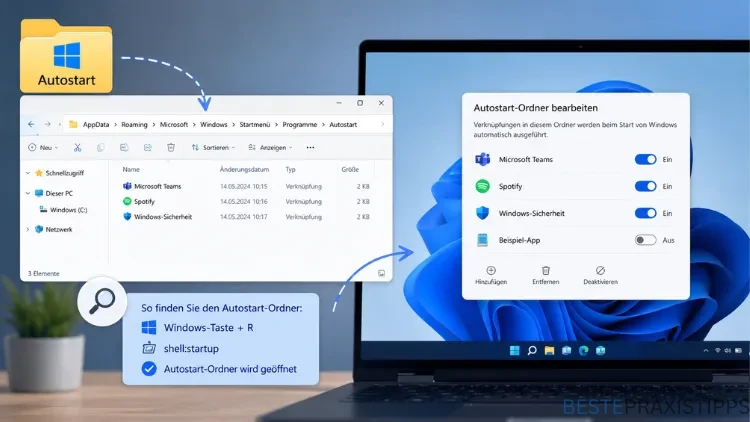Select the Windows-Sicherheit shortcut file row

[x=246, y=217]
